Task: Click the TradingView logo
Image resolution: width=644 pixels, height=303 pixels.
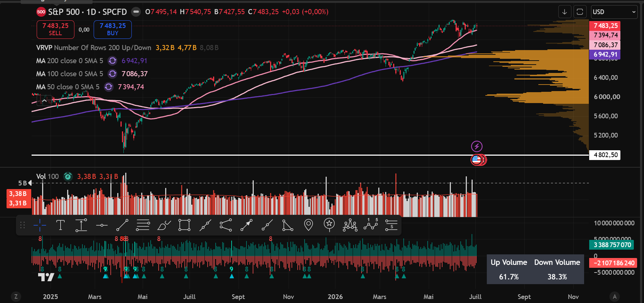Action: [x=46, y=277]
